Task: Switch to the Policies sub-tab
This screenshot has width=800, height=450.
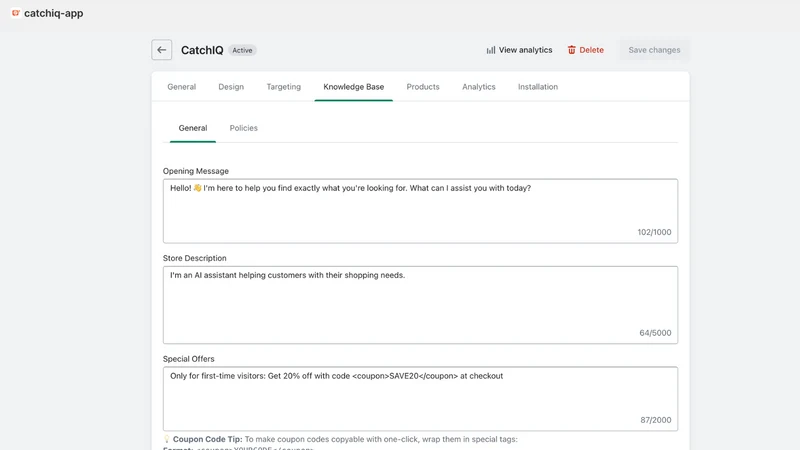Action: pos(243,128)
